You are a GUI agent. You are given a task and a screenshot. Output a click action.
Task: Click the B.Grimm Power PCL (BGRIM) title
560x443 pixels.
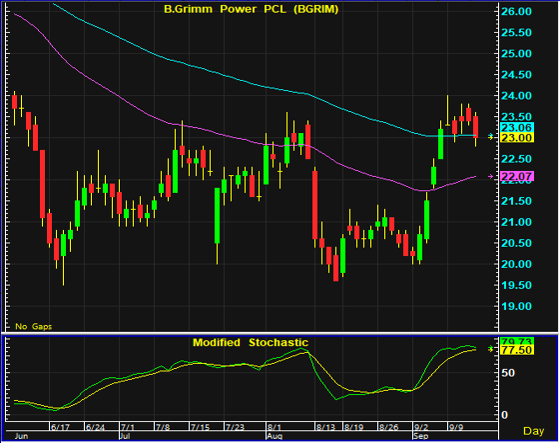pos(251,9)
